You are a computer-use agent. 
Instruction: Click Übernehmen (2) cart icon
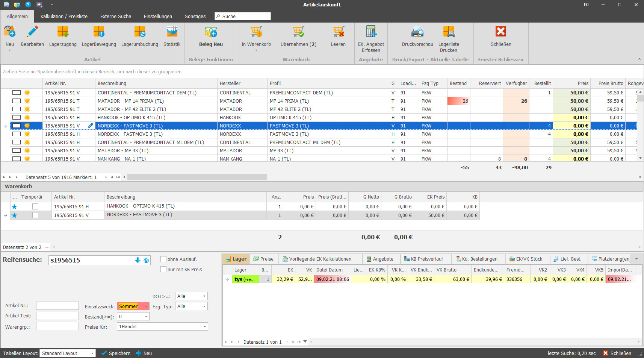click(298, 32)
